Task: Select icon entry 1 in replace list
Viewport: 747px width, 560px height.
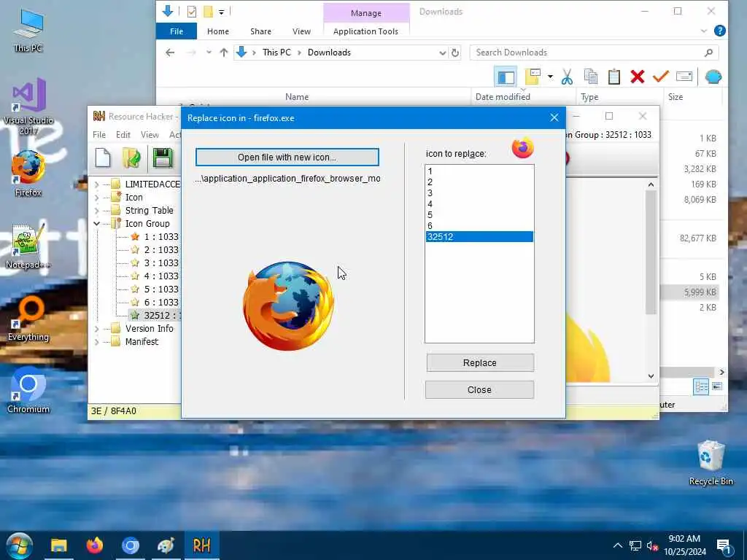Action: pos(479,171)
